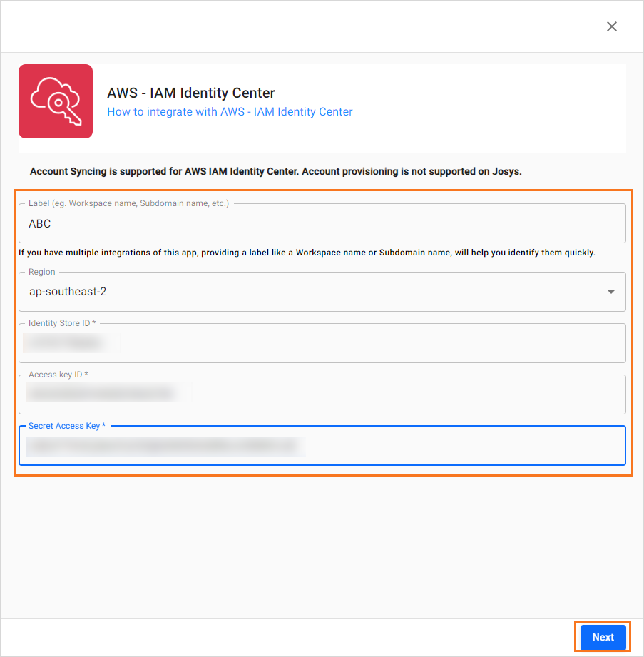Viewport: 644px width, 657px height.
Task: Edit the Label field containing ABC
Action: point(322,223)
